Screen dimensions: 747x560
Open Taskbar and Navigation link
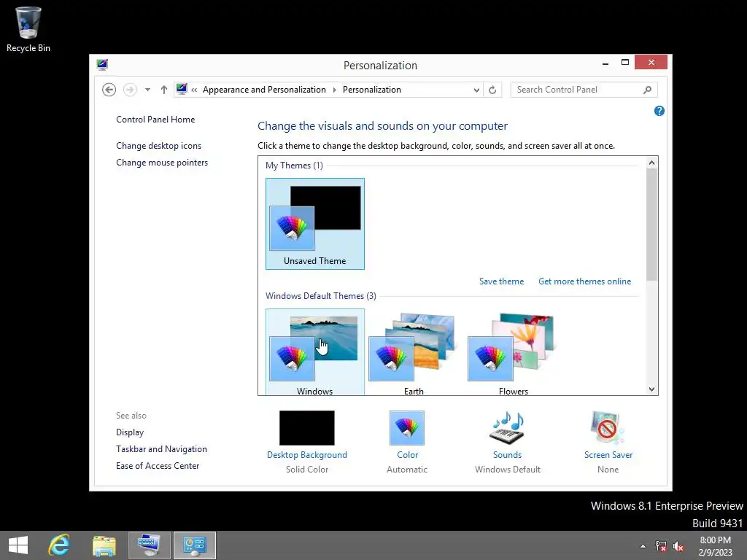coord(161,449)
